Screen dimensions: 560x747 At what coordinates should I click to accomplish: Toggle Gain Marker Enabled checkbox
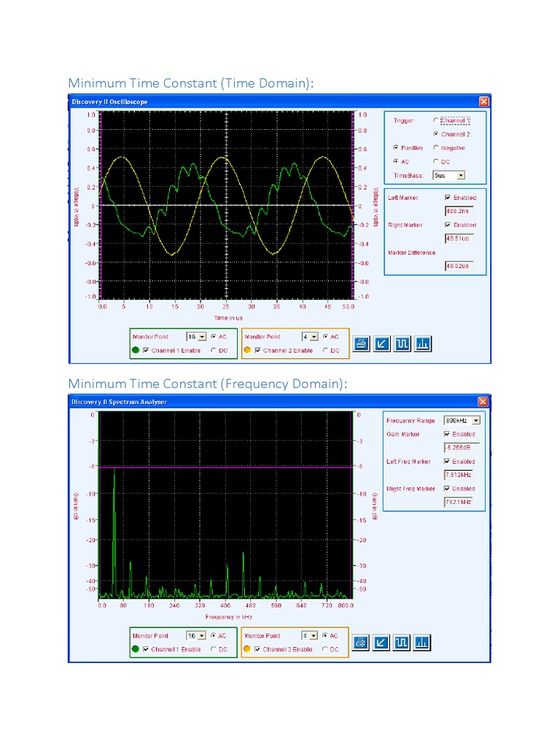pos(447,434)
